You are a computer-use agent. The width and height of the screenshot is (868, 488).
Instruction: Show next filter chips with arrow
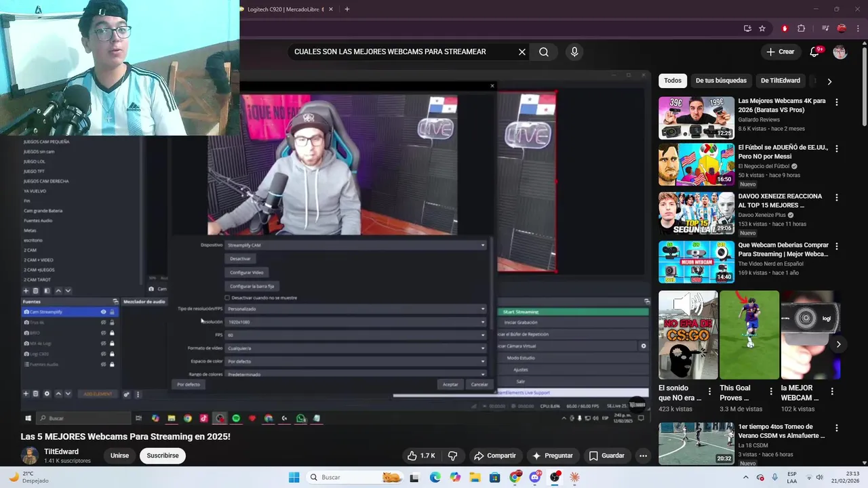[829, 81]
